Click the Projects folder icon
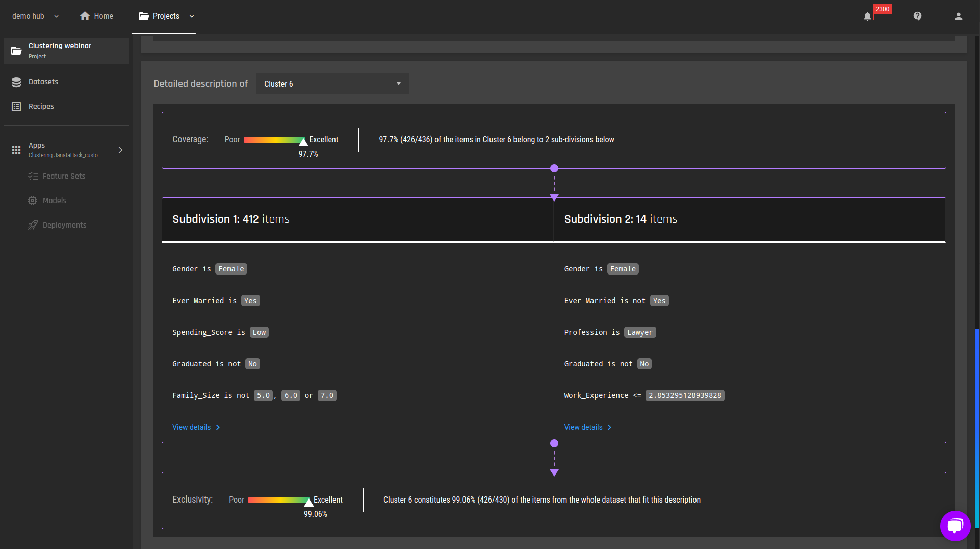980x549 pixels. [x=144, y=16]
